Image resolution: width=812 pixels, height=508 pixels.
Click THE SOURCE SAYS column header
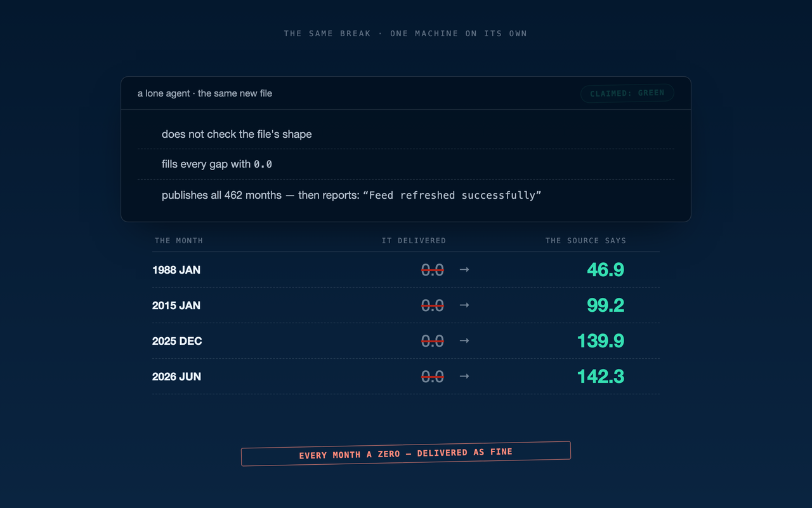tap(586, 241)
